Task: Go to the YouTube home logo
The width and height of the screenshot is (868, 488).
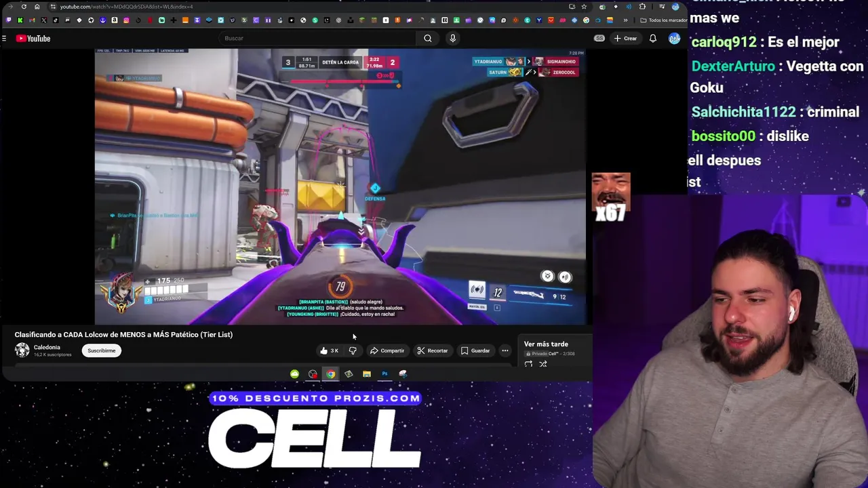Action: click(x=33, y=39)
